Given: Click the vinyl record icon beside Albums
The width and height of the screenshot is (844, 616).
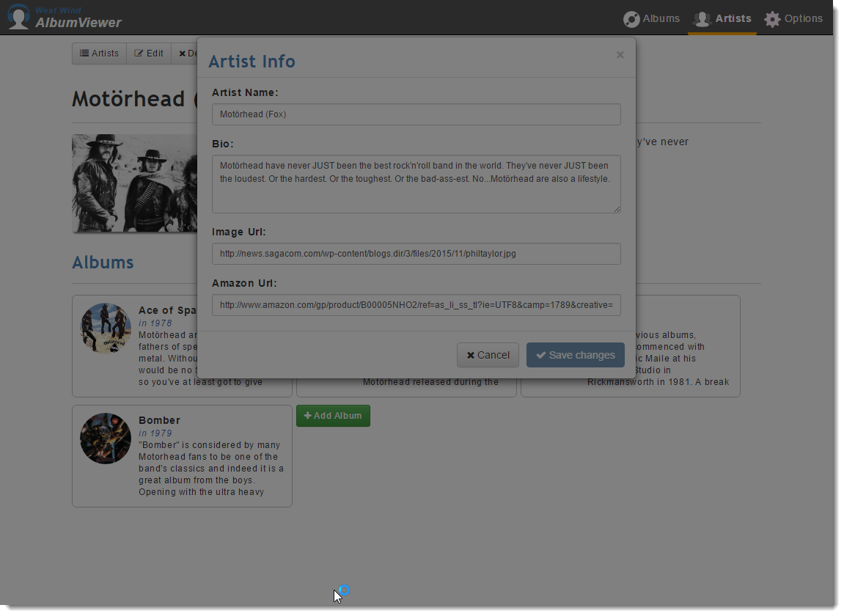Looking at the screenshot, I should [631, 19].
